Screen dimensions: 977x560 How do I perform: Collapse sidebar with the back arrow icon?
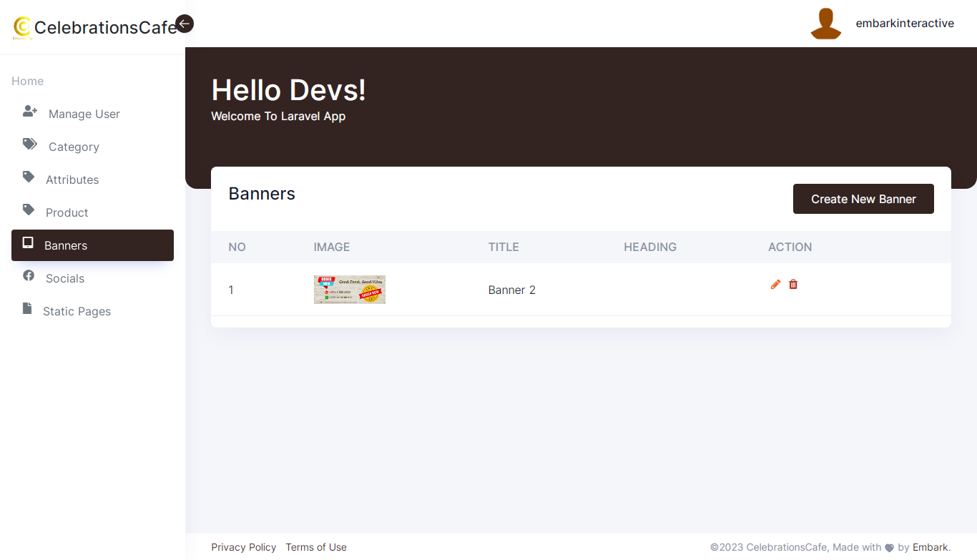pos(185,24)
